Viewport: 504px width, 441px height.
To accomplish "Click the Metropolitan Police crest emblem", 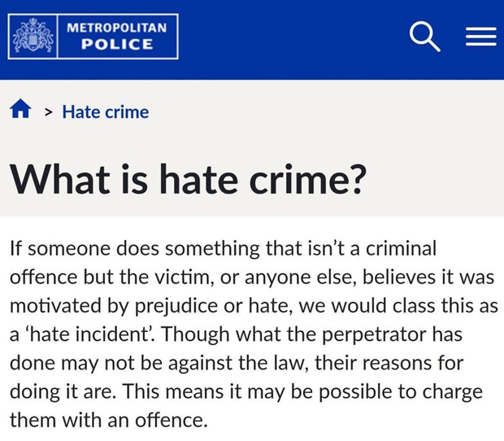I will 33,37.
